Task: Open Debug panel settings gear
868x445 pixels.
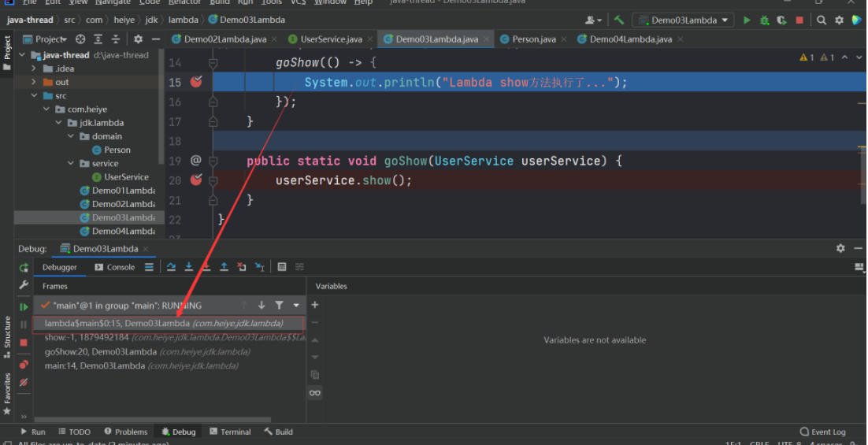Action: [840, 249]
